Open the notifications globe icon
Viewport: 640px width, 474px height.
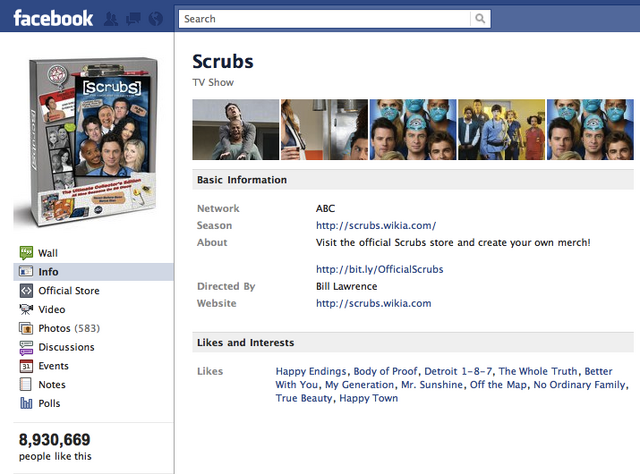(156, 19)
